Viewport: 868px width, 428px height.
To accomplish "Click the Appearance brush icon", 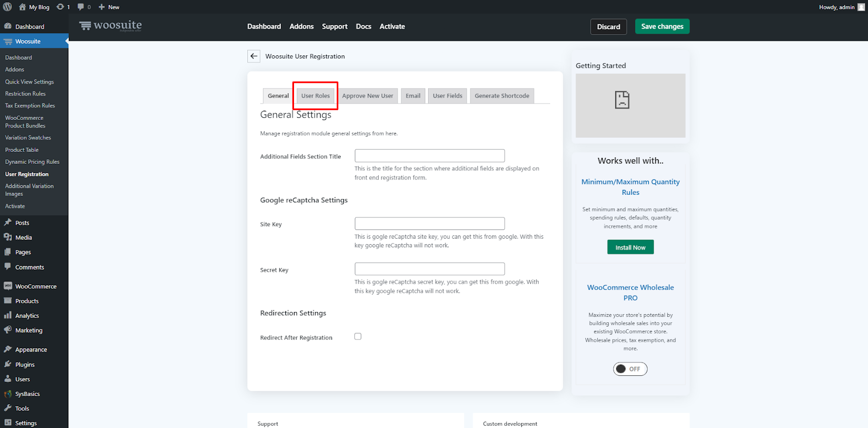I will pyautogui.click(x=8, y=349).
